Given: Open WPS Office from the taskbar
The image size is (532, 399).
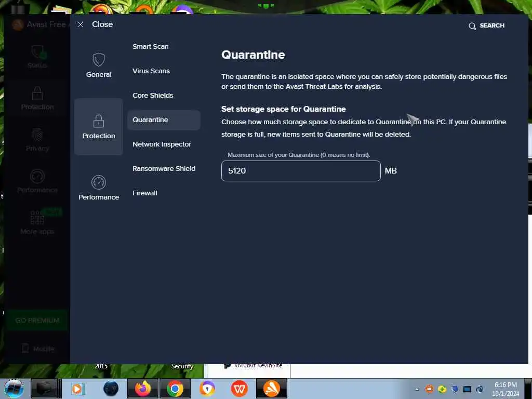Looking at the screenshot, I should coord(240,389).
